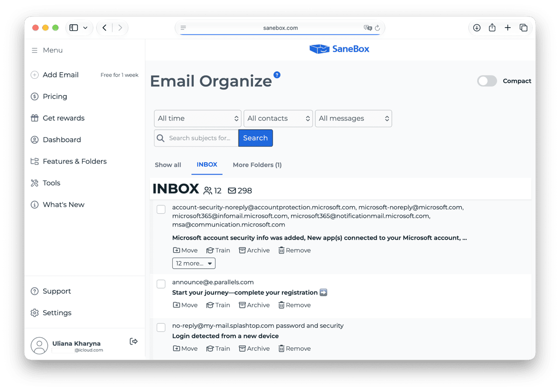The width and height of the screenshot is (560, 392).
Task: Click the Safari forward arrow
Action: [x=120, y=28]
